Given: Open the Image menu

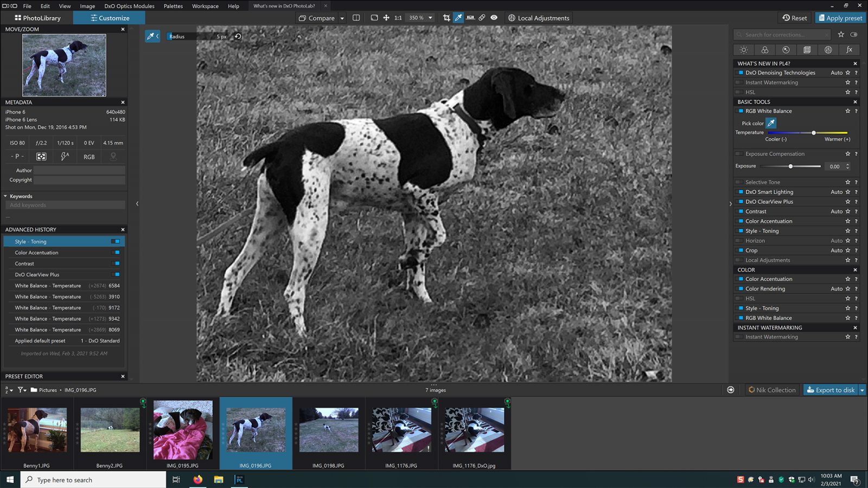Looking at the screenshot, I should (x=87, y=6).
